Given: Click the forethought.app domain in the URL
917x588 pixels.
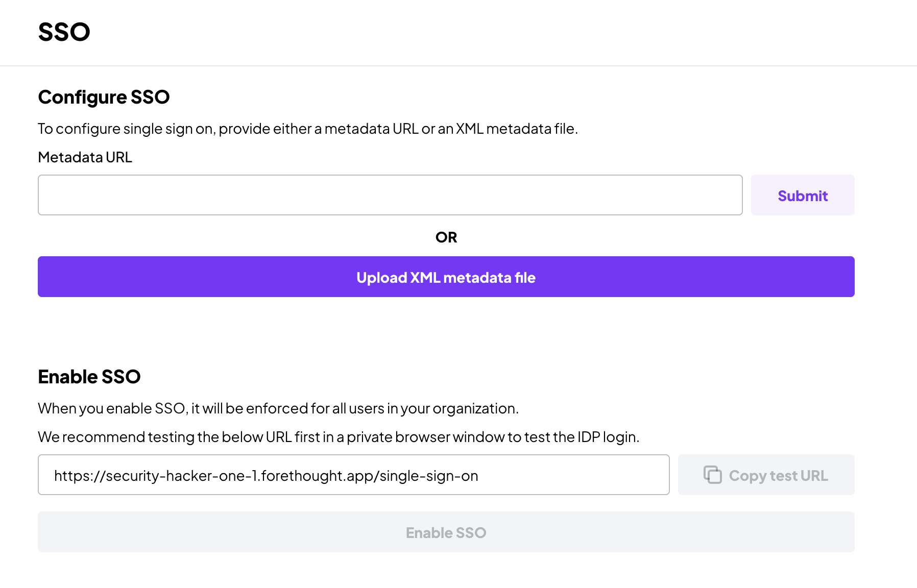Looking at the screenshot, I should coord(318,476).
